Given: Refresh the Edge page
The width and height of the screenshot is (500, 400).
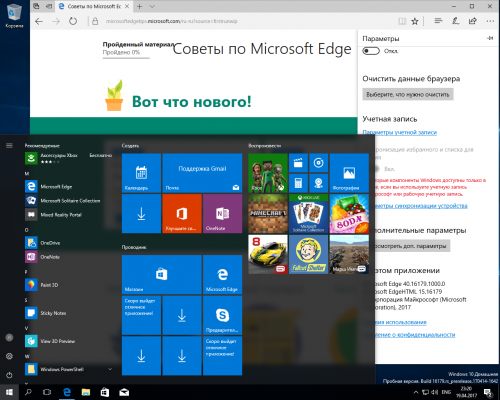Looking at the screenshot, I should [x=73, y=21].
